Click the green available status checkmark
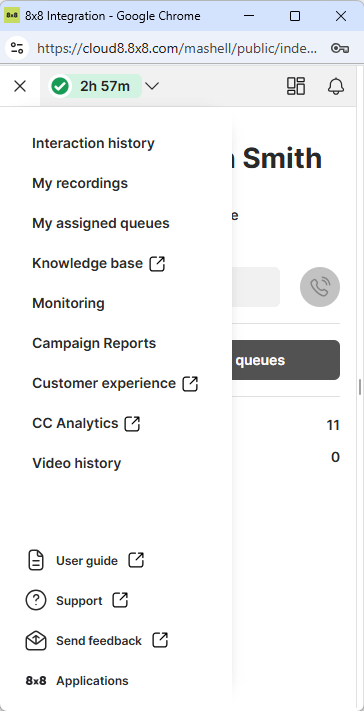The height and width of the screenshot is (711, 364). [x=60, y=86]
